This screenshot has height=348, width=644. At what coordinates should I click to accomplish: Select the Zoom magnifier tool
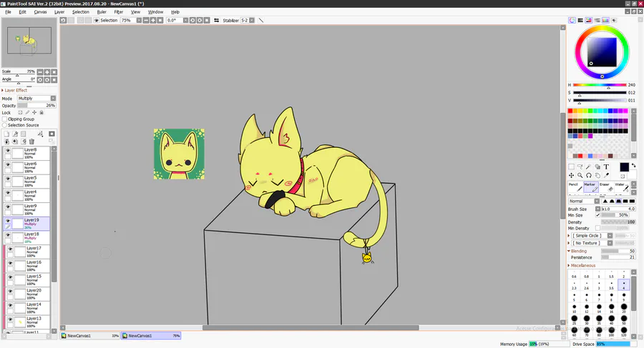click(x=580, y=175)
